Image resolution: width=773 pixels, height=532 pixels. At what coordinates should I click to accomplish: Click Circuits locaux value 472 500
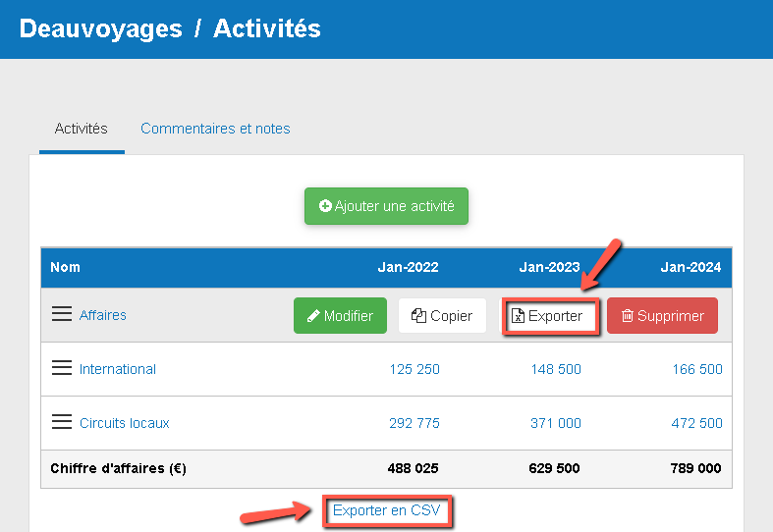[x=697, y=423]
